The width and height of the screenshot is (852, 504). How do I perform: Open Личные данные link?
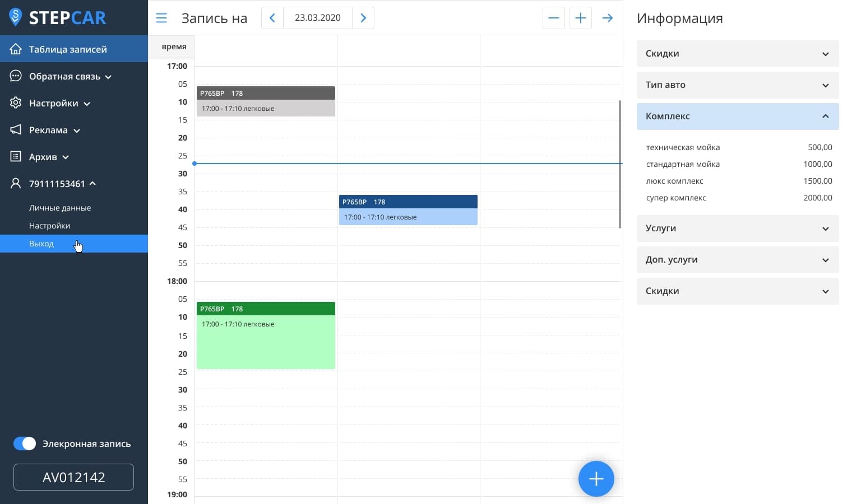pos(60,208)
